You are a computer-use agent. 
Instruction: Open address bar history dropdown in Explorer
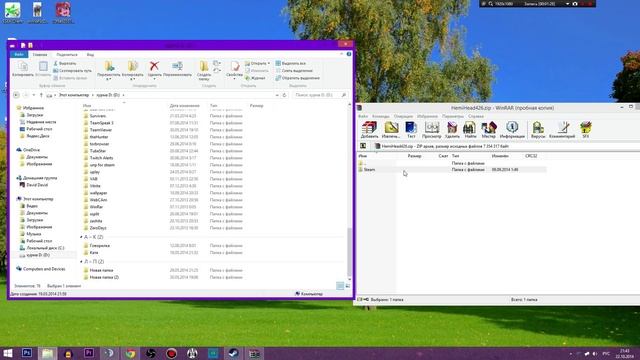pos(277,95)
